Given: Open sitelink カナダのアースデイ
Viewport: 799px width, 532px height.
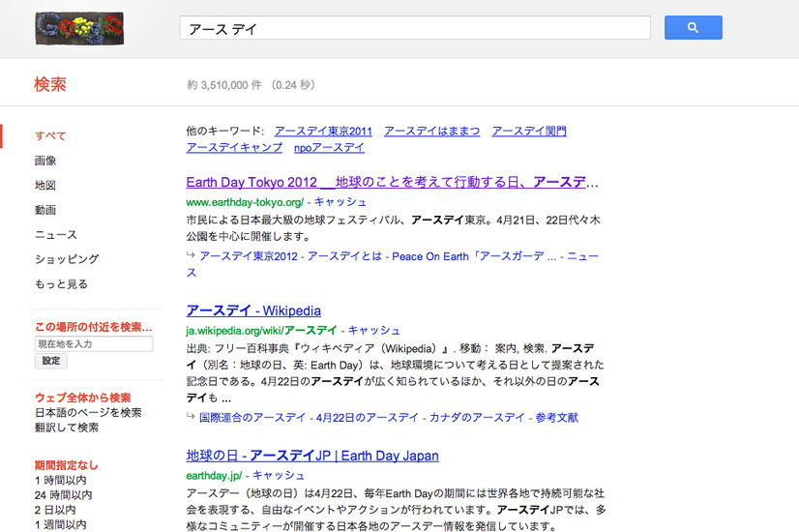Looking at the screenshot, I should (x=477, y=417).
